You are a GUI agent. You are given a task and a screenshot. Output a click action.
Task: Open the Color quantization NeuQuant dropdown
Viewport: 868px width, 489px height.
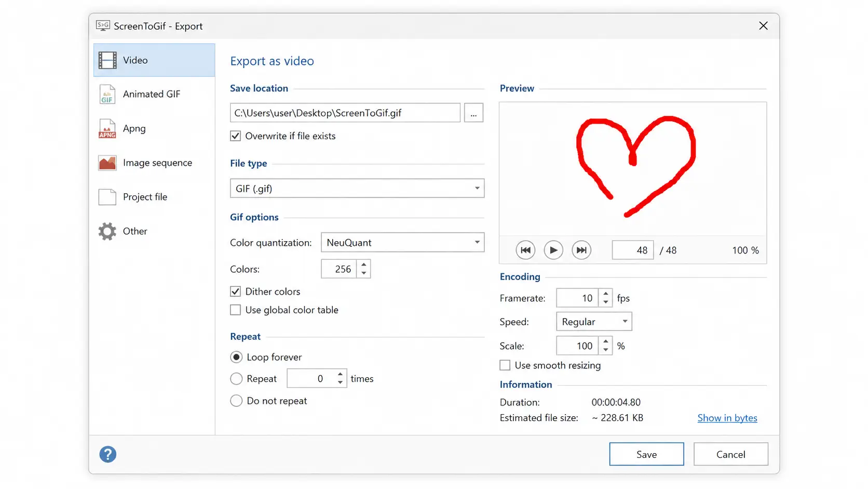(x=403, y=242)
